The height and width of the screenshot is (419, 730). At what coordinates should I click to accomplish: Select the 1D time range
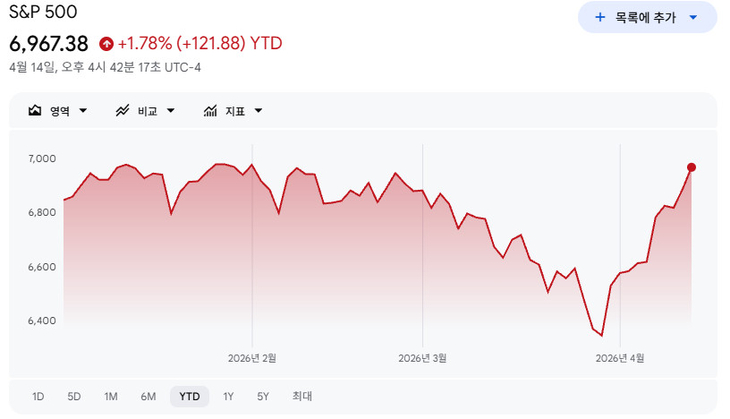[x=38, y=397]
